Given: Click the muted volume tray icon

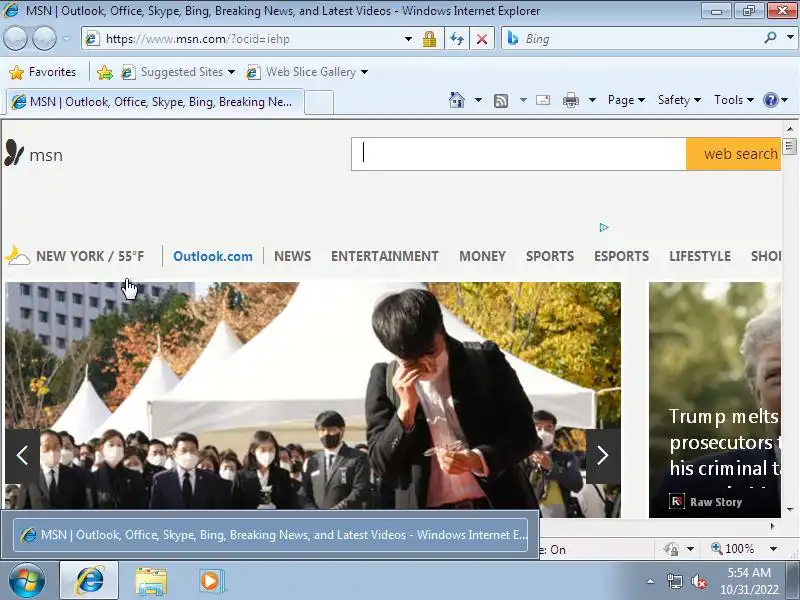Looking at the screenshot, I should [699, 581].
